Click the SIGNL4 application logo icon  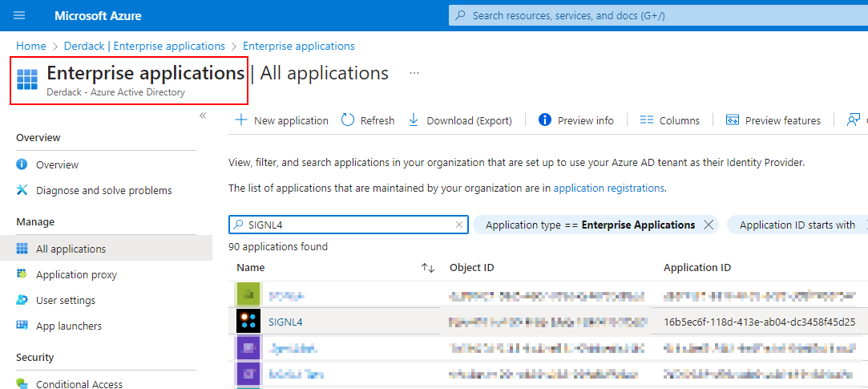(x=248, y=322)
